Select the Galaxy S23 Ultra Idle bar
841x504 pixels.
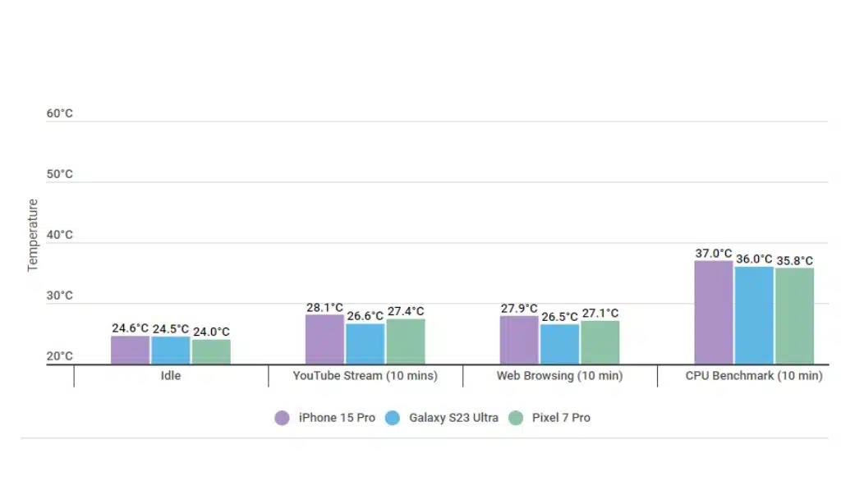(171, 351)
